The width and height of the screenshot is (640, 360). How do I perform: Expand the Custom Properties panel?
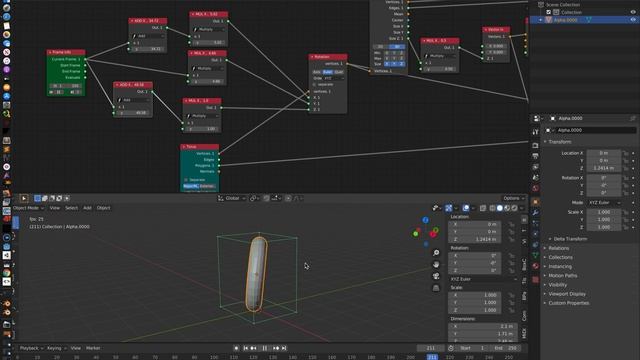coord(569,303)
